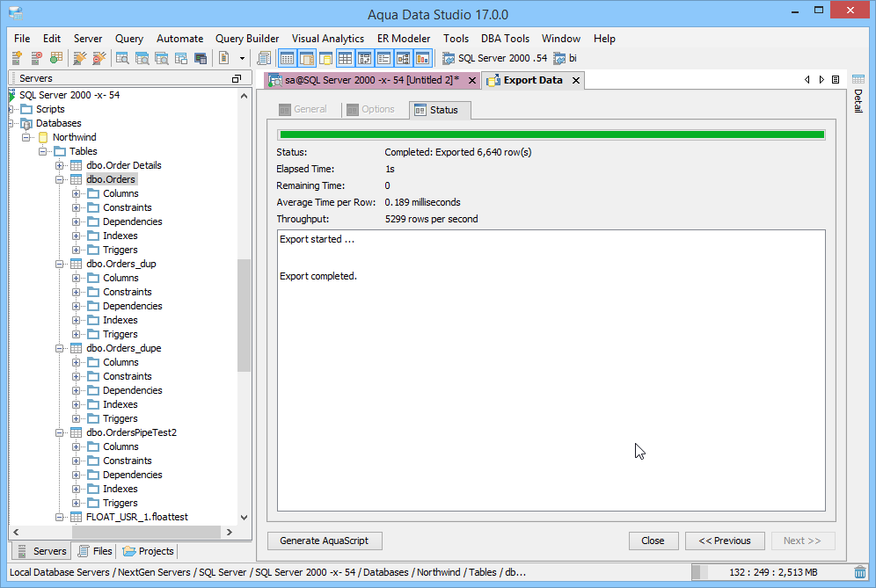876x588 pixels.
Task: Switch to the General tab
Action: [303, 110]
